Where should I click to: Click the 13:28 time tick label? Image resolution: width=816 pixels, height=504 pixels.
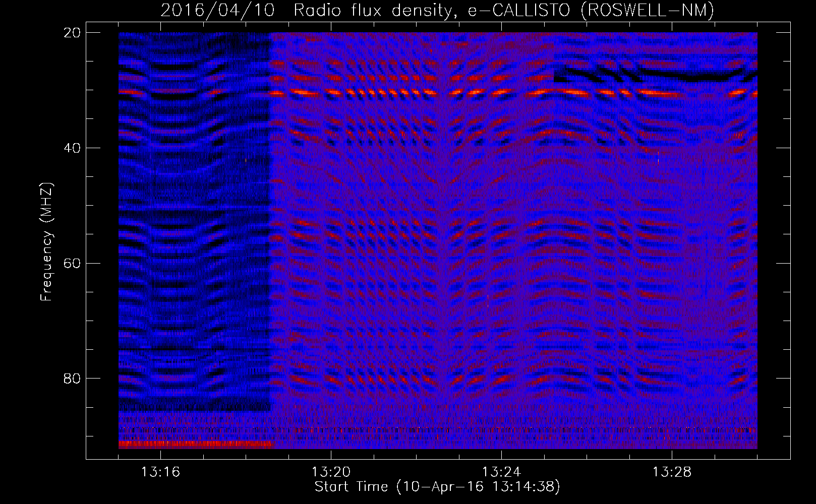pyautogui.click(x=672, y=472)
